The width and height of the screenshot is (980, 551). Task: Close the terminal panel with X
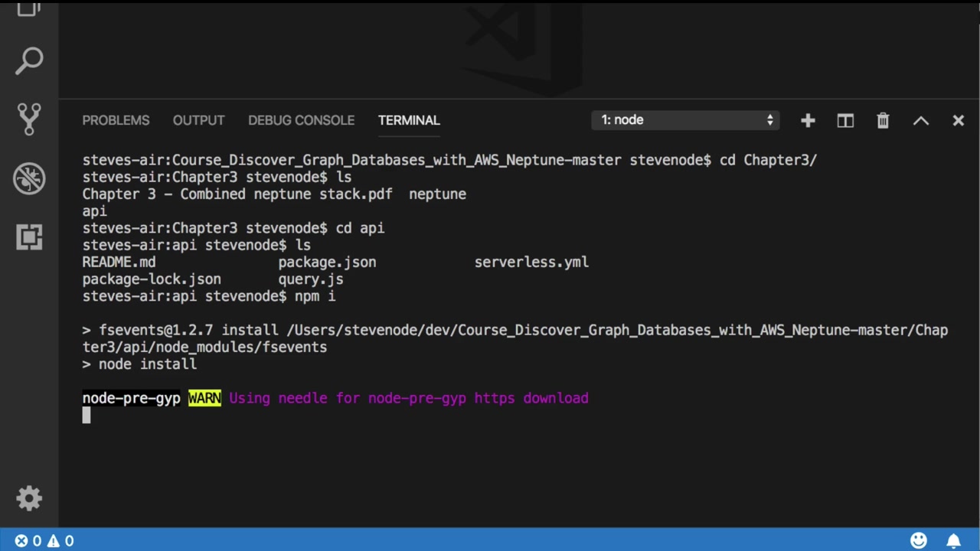point(958,120)
